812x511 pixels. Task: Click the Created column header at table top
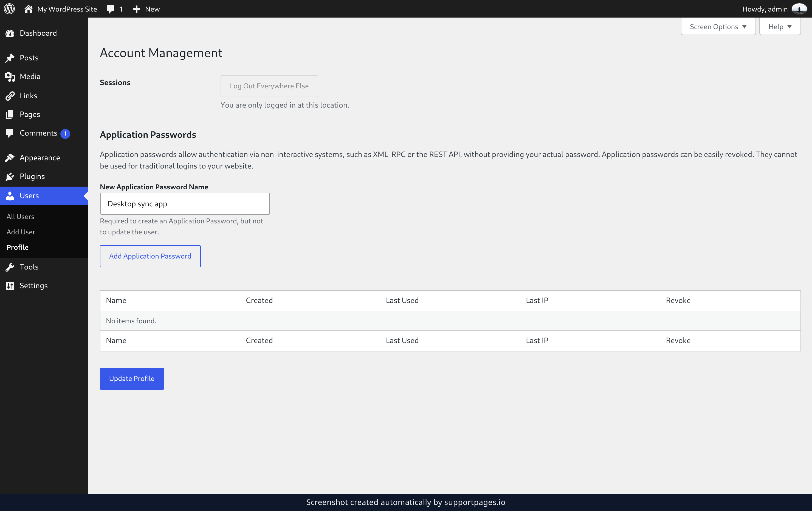click(259, 300)
